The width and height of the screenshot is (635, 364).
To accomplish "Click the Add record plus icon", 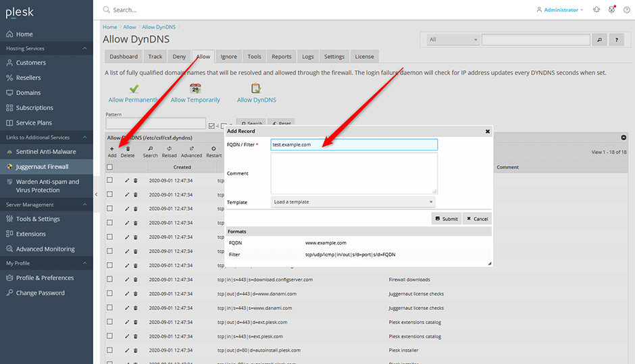I will coord(111,149).
